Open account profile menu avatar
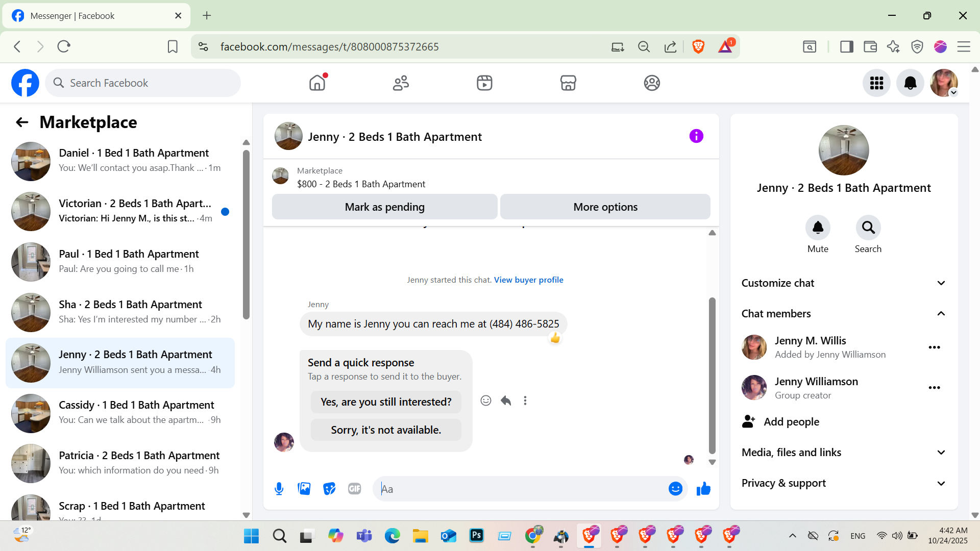 (x=944, y=83)
